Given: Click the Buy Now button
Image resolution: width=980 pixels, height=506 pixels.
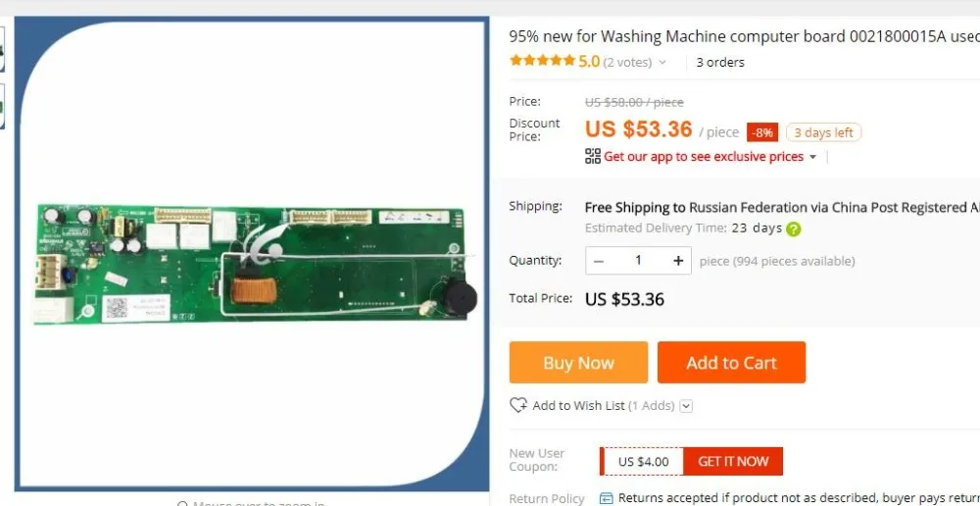Looking at the screenshot, I should click(x=578, y=362).
